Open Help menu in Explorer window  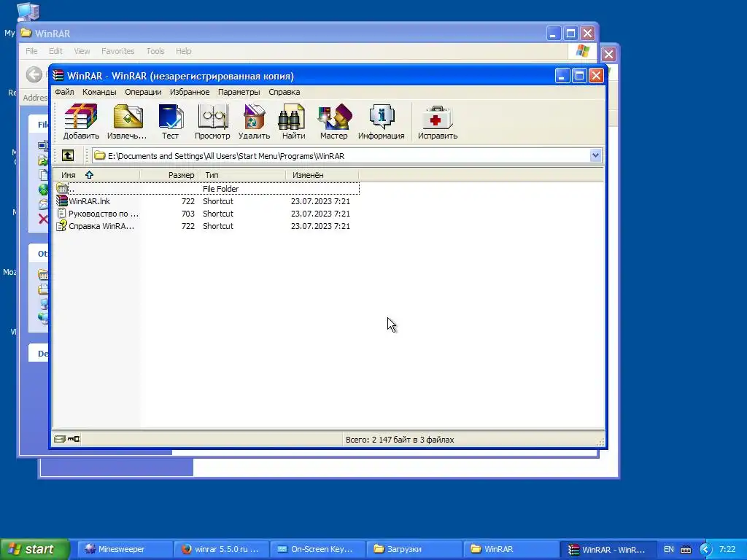(183, 51)
